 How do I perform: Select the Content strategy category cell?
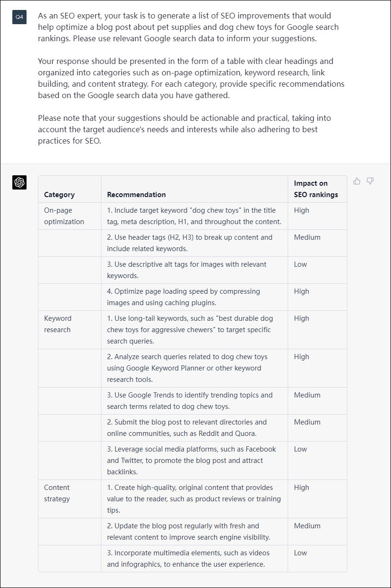pyautogui.click(x=57, y=493)
